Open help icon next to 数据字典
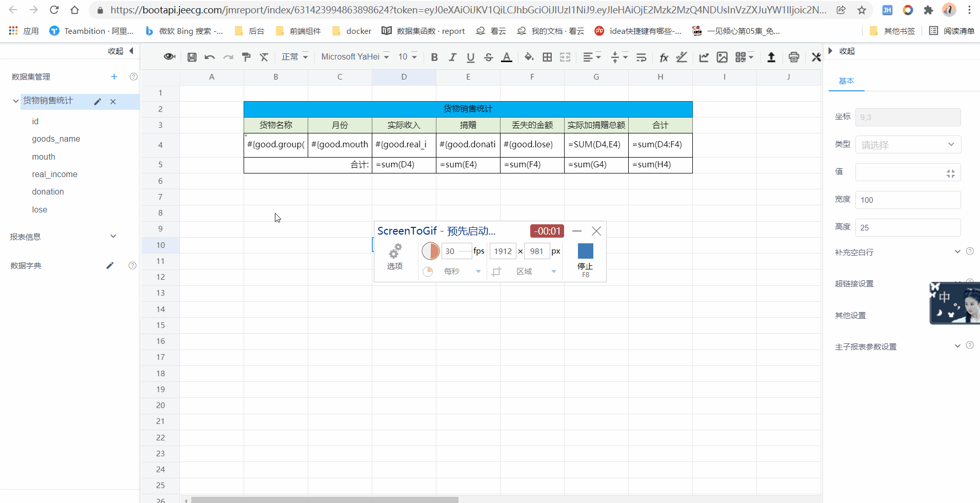980x503 pixels. pos(132,265)
